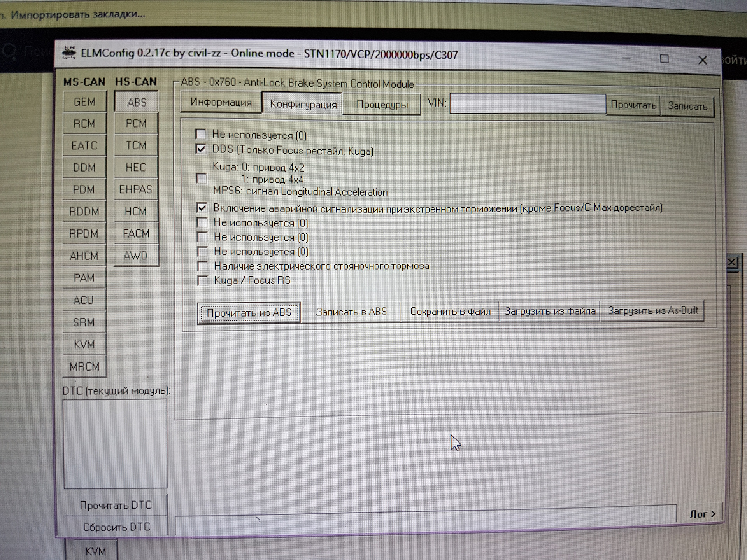Switch to the Информация tab
747x560 pixels.
(221, 103)
